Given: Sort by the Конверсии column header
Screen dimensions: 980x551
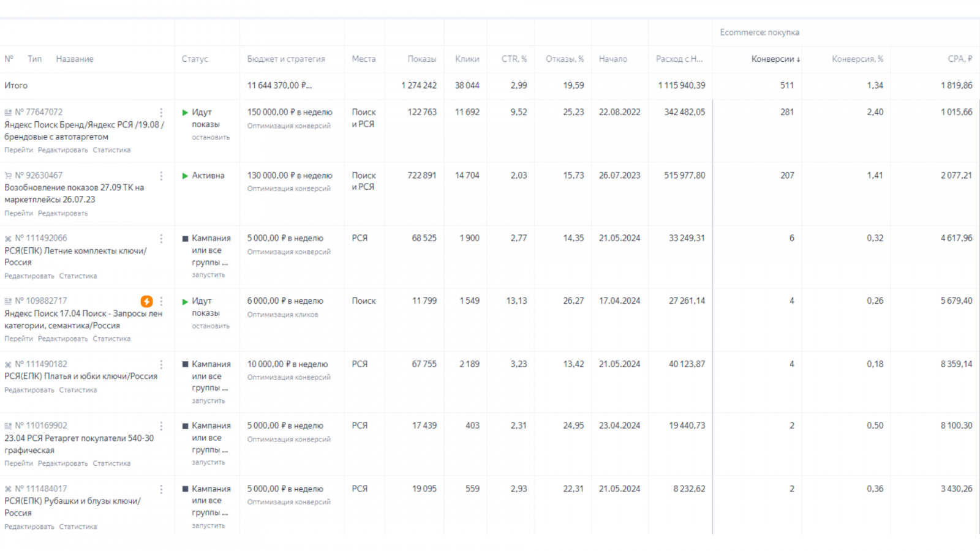Looking at the screenshot, I should click(775, 59).
